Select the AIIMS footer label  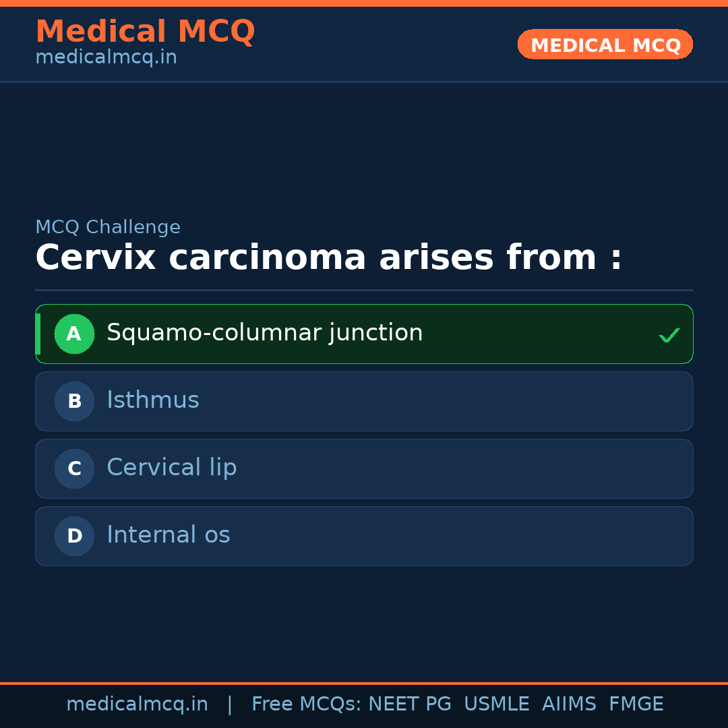click(569, 704)
